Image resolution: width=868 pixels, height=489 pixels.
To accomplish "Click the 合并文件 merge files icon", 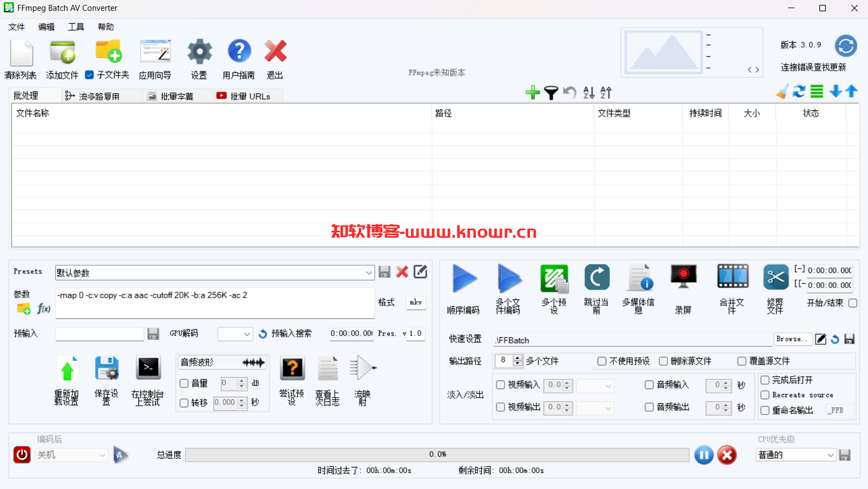I will point(733,277).
